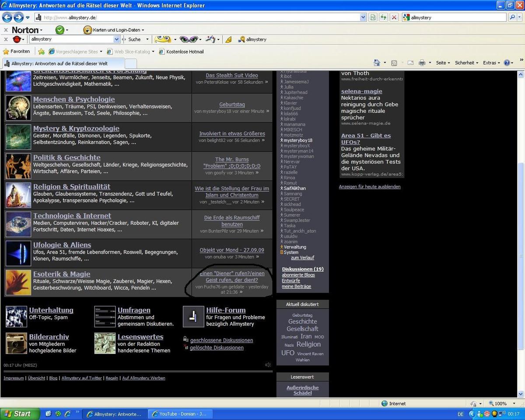Click the Favoriten star icon
Image resolution: width=525 pixels, height=420 pixels.
pos(6,51)
